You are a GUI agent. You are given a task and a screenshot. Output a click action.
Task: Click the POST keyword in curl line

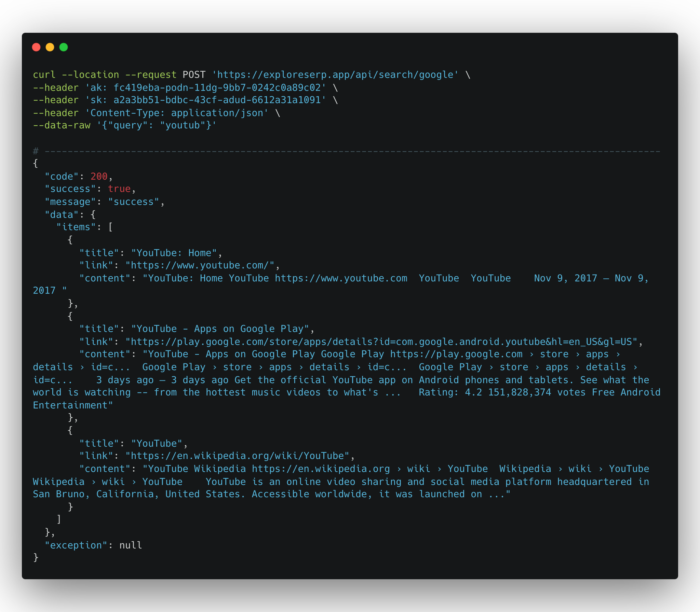194,75
